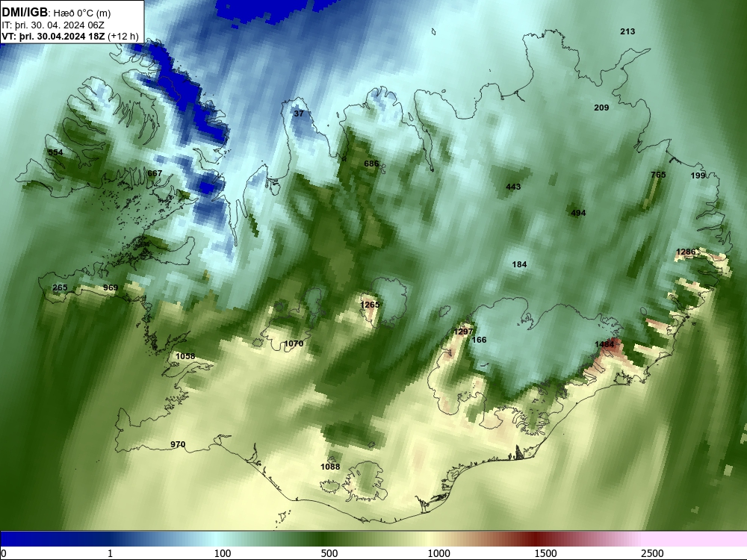This screenshot has width=747, height=560.
Task: Click the IT initial time line 06Z
Action: [53, 25]
